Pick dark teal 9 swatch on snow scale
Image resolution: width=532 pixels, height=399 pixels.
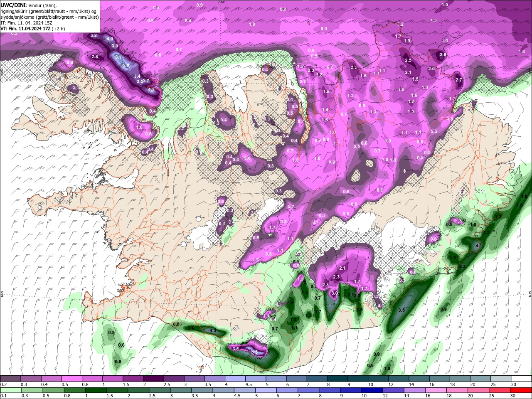coord(358,379)
